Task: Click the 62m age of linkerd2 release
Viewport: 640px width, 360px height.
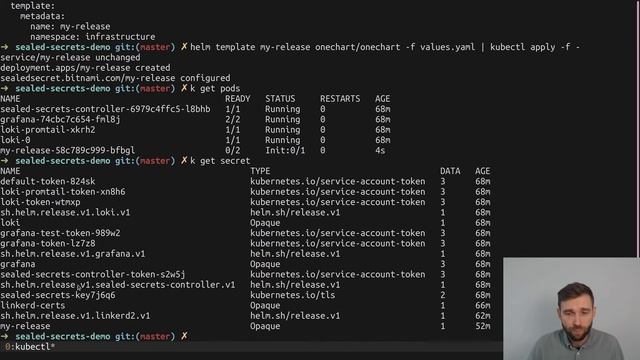Action: tap(483, 316)
